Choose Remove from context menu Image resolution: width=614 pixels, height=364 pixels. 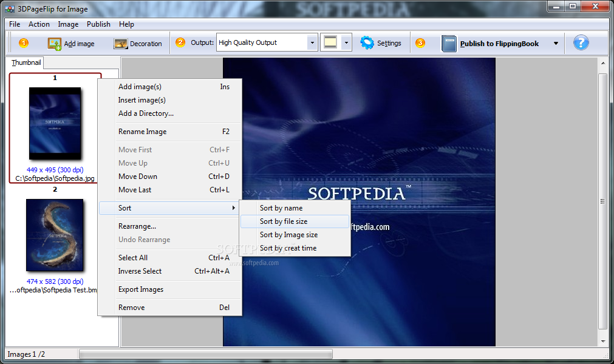click(170, 308)
